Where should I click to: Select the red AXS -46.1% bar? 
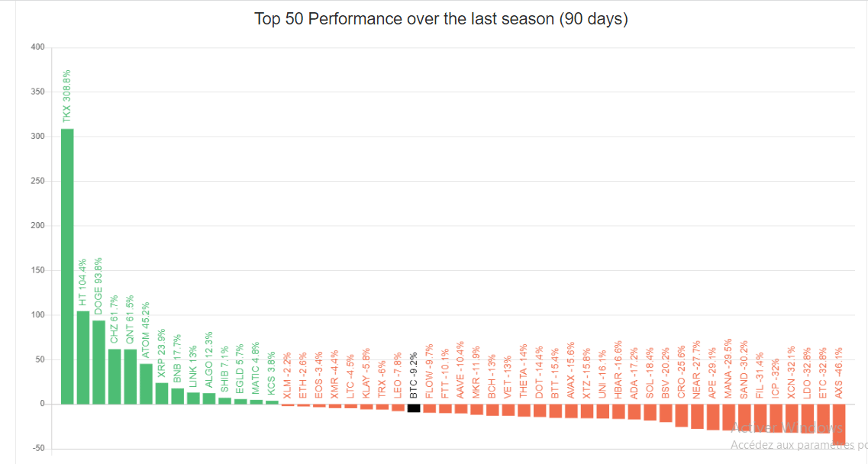[838, 424]
